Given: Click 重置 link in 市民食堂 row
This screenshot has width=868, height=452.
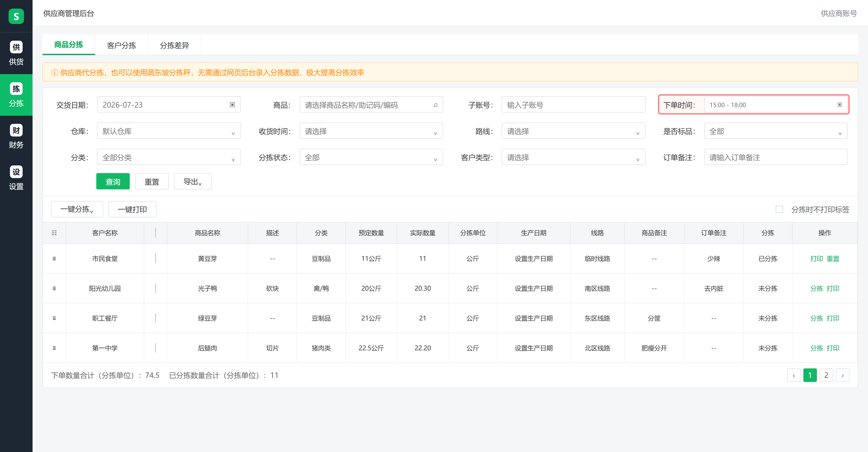Looking at the screenshot, I should click(x=833, y=259).
